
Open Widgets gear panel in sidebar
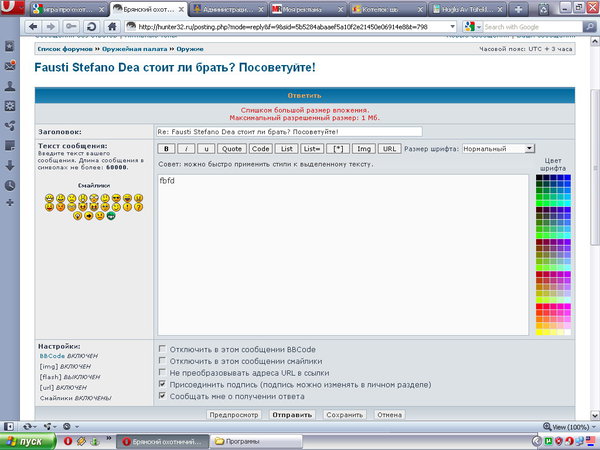[x=10, y=106]
